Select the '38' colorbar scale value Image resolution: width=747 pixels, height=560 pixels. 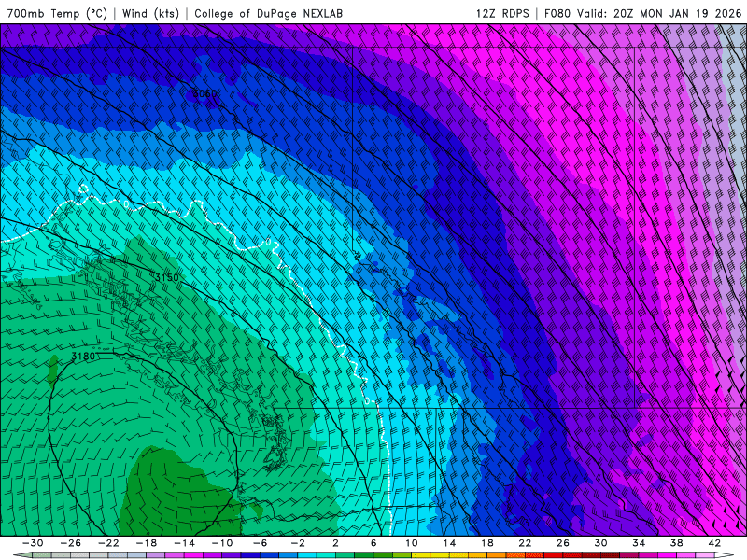click(x=676, y=543)
